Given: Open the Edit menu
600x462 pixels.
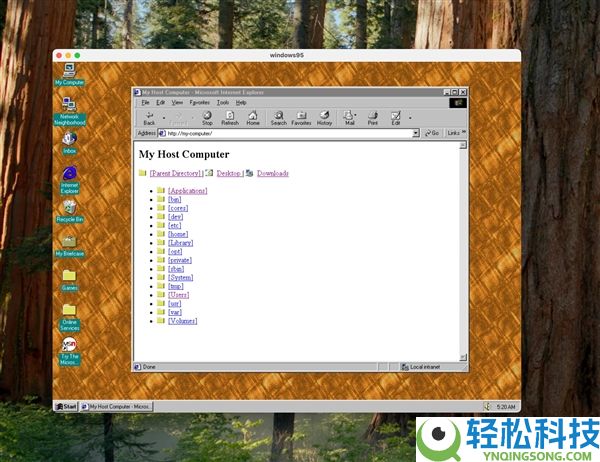Looking at the screenshot, I should point(160,102).
